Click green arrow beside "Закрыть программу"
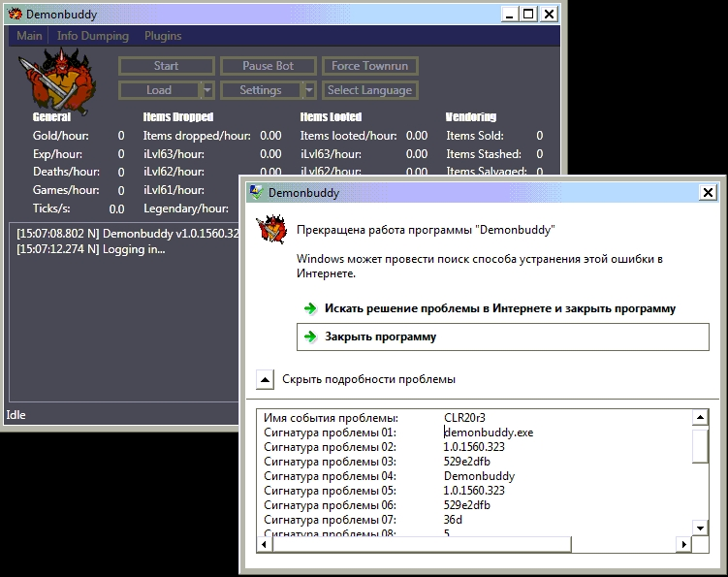 pyautogui.click(x=310, y=337)
